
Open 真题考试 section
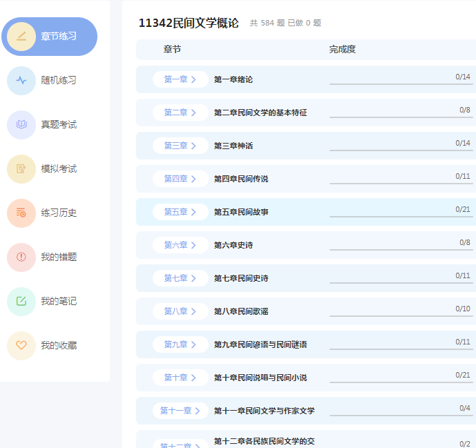[59, 125]
